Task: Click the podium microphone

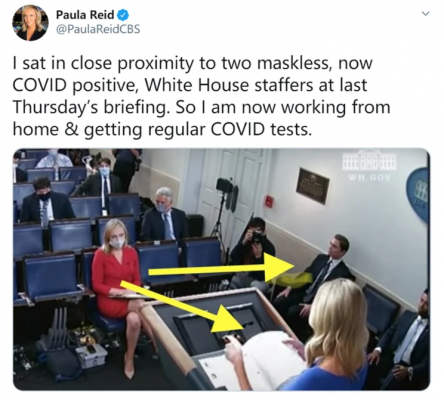Action: pyautogui.click(x=248, y=324)
